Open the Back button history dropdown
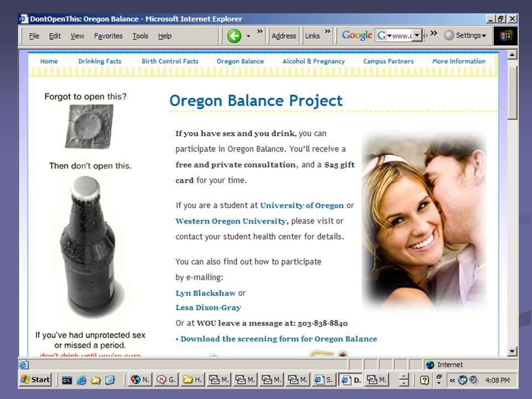The width and height of the screenshot is (532, 399). tap(248, 36)
